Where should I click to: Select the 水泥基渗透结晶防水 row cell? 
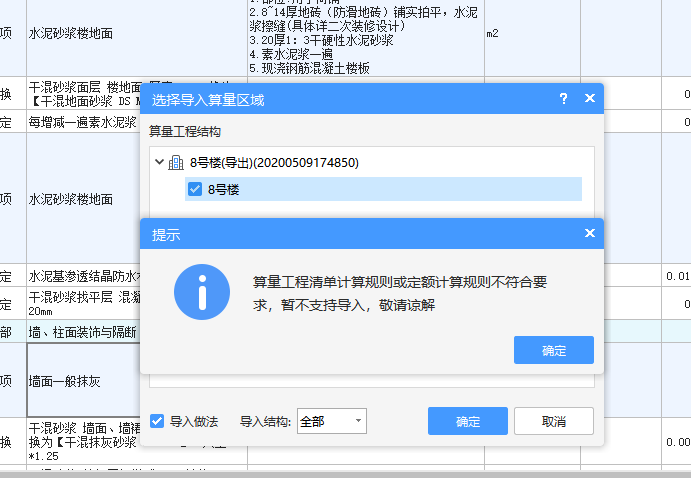[x=84, y=276]
